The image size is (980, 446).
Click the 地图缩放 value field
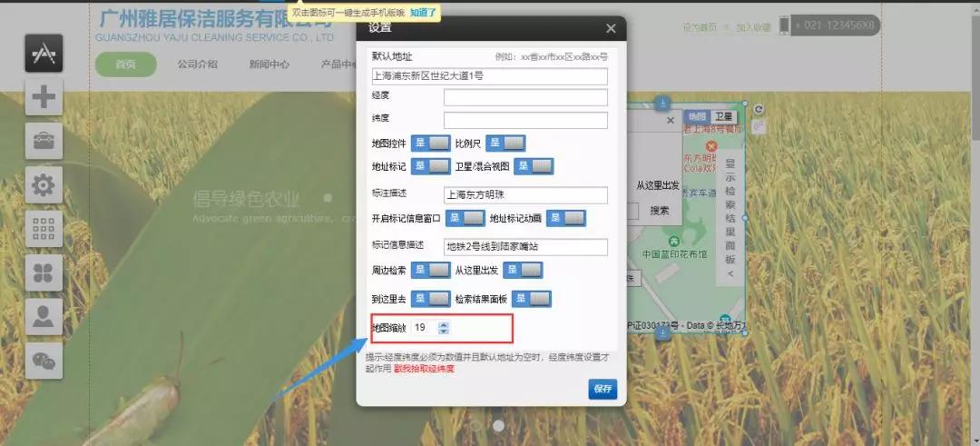pos(425,327)
